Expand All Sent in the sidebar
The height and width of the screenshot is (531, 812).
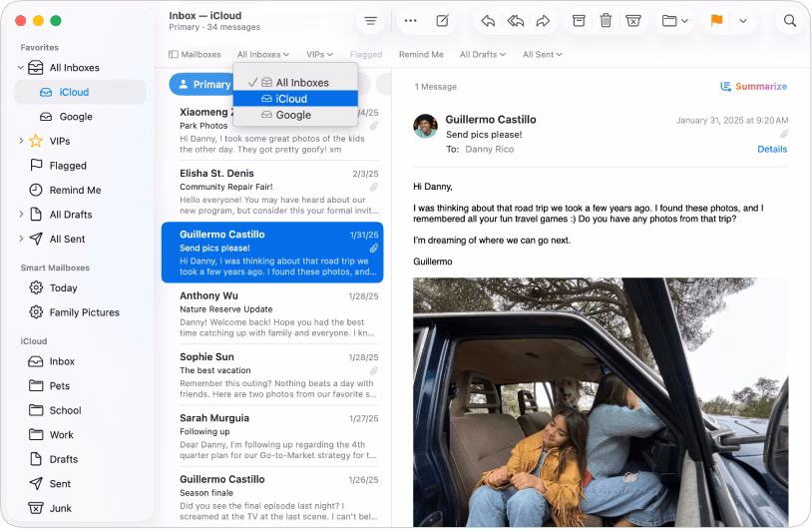[21, 239]
